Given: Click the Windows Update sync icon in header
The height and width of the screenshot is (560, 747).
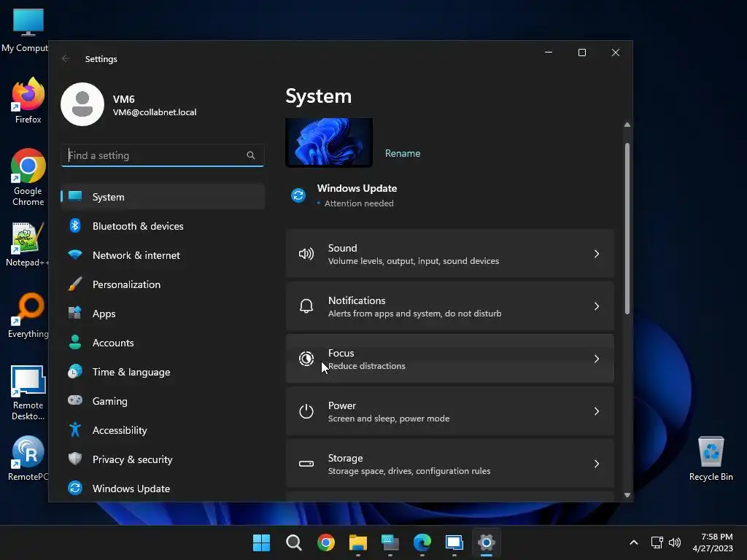Looking at the screenshot, I should 298,195.
